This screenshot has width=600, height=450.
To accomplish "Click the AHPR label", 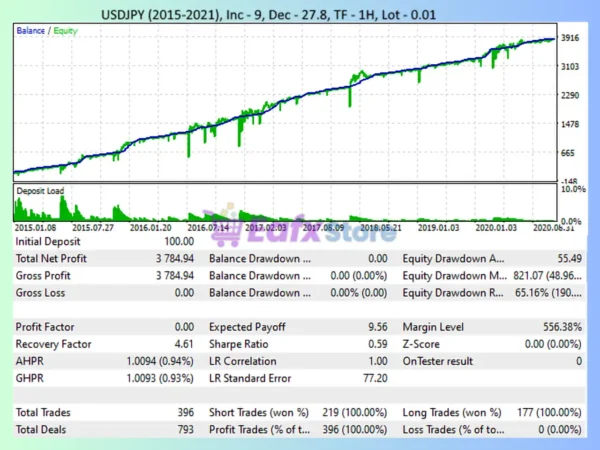I will tap(29, 361).
